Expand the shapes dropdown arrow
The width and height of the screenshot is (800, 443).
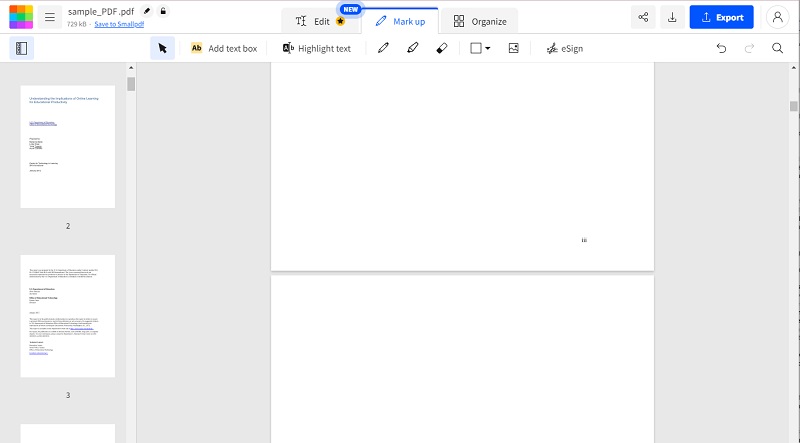[x=488, y=48]
